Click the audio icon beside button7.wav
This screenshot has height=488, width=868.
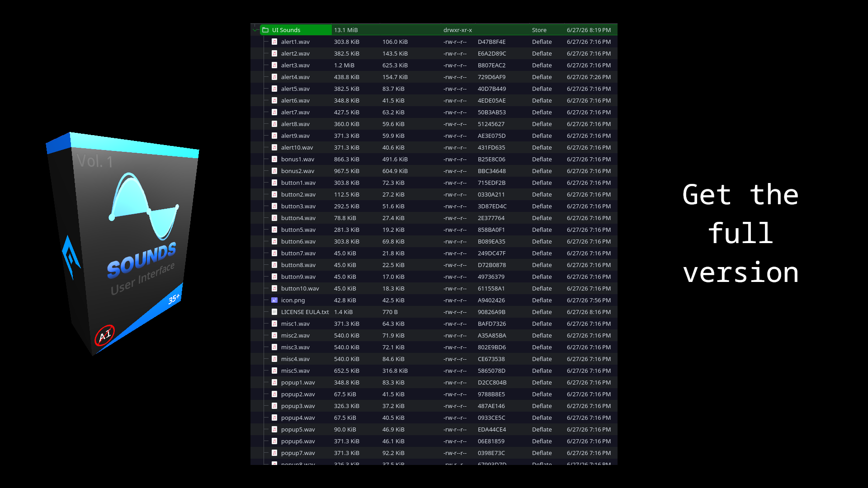pos(274,253)
